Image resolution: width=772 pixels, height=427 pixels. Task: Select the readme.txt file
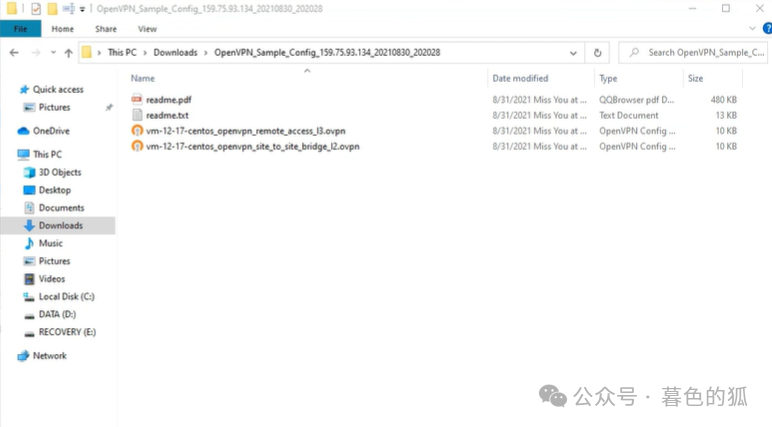tap(167, 116)
